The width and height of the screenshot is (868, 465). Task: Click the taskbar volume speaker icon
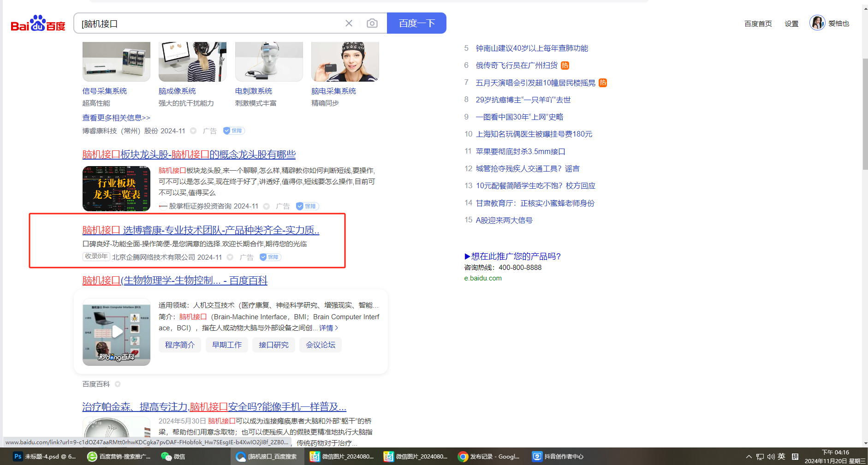point(771,456)
